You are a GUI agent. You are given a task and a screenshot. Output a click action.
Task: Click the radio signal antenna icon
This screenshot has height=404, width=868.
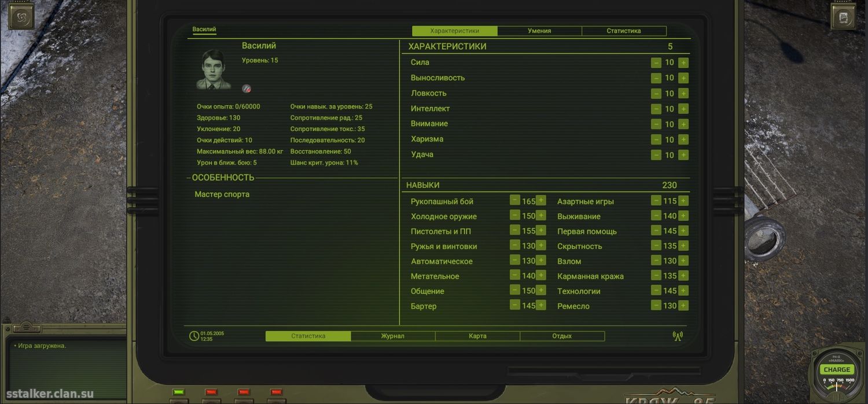point(678,336)
